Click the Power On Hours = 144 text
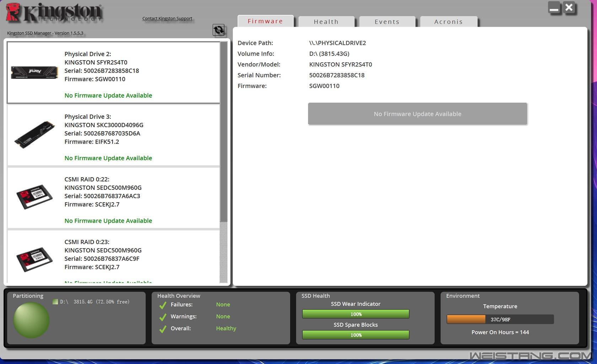This screenshot has width=597, height=364. (500, 332)
